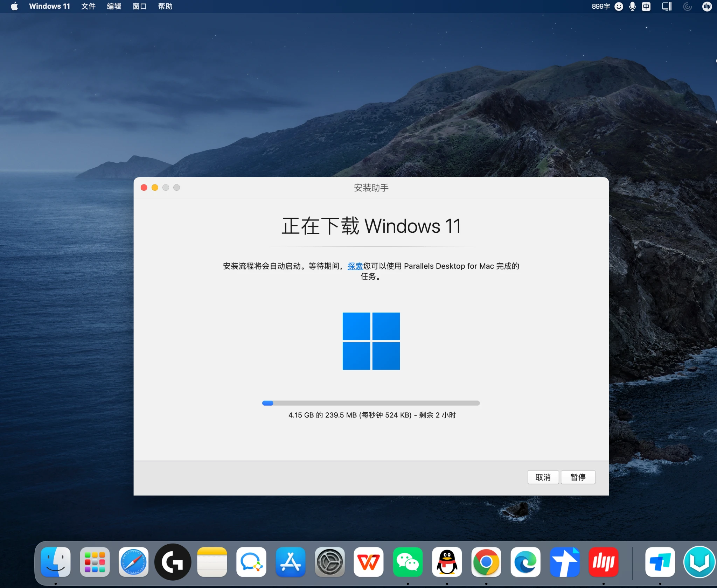
Task: Open WPS Office from the dock
Action: pyautogui.click(x=368, y=562)
